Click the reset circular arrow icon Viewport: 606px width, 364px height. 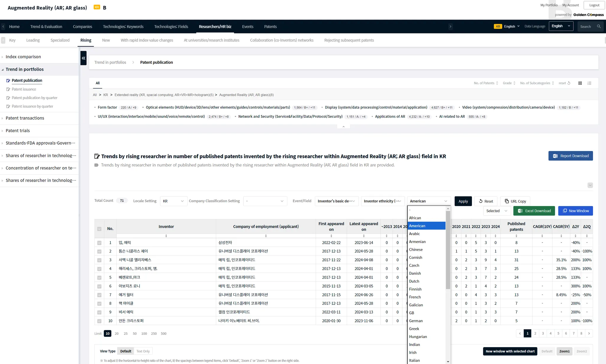(x=569, y=83)
